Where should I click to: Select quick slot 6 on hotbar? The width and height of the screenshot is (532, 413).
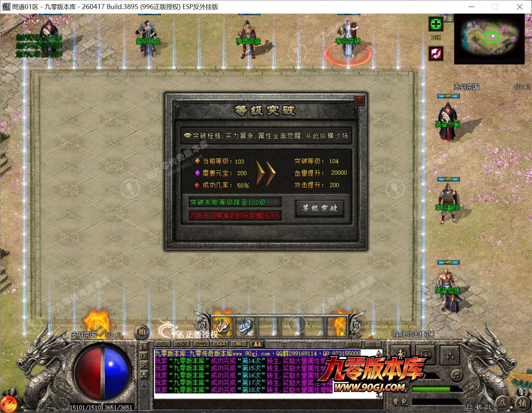click(x=337, y=327)
